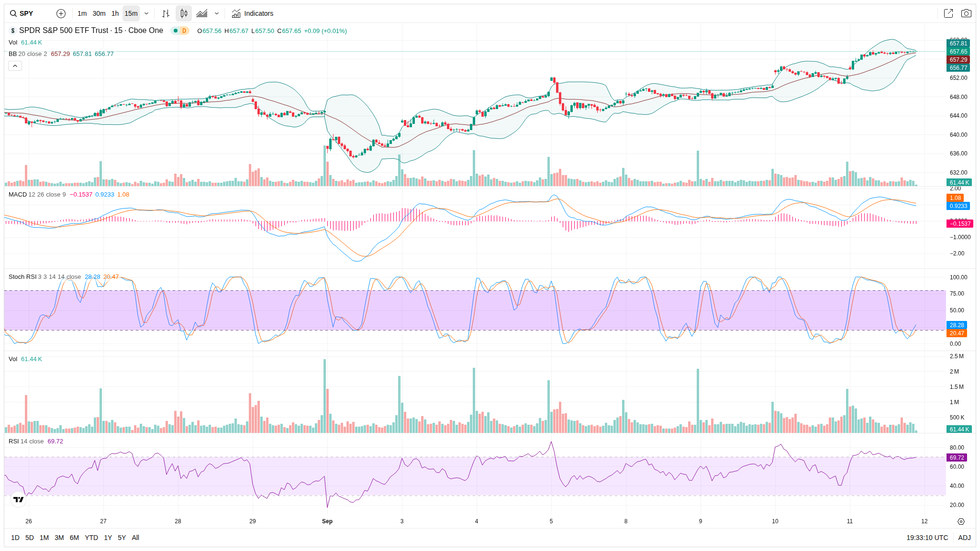Open the Indicators dialog

click(253, 13)
